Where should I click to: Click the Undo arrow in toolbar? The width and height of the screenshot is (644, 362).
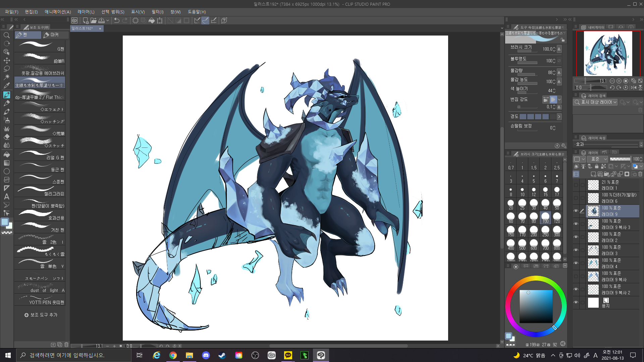(116, 20)
